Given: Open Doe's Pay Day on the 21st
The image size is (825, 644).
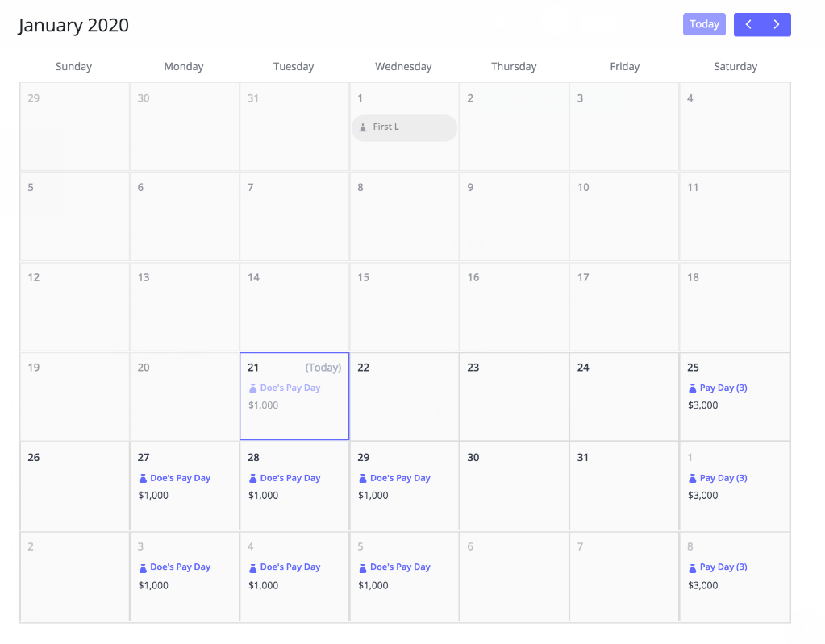Looking at the screenshot, I should 290,388.
